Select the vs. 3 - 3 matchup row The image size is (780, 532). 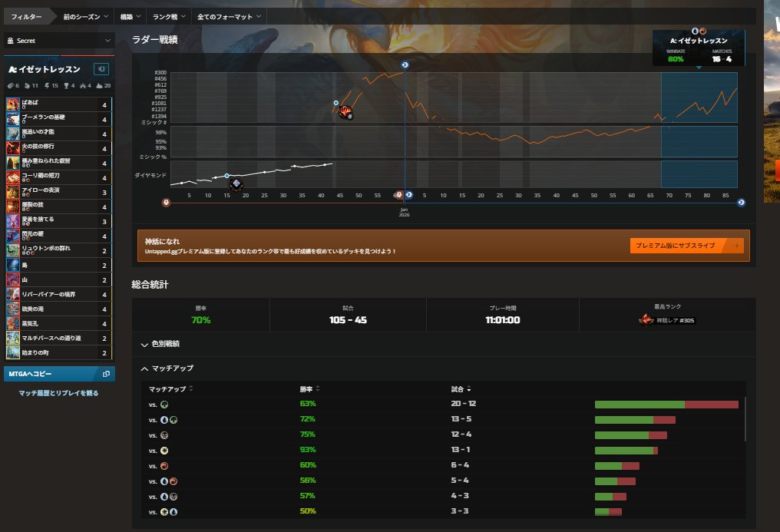[x=443, y=511]
